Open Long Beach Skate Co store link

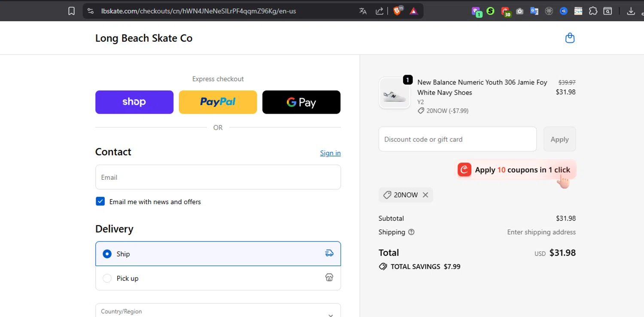pos(144,38)
